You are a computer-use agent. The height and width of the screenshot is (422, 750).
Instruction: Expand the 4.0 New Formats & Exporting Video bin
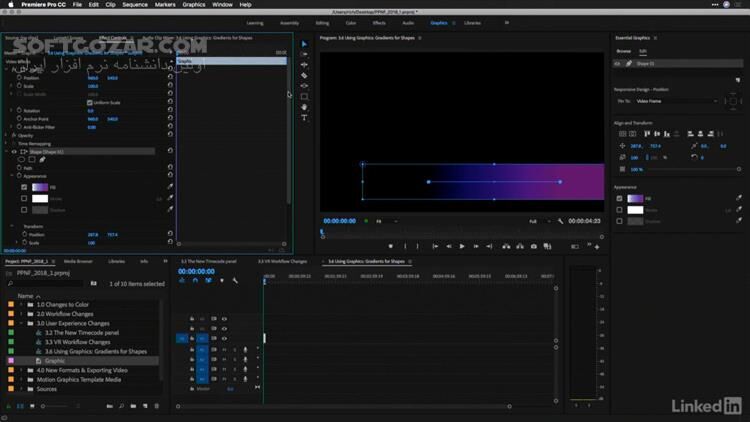click(x=21, y=370)
